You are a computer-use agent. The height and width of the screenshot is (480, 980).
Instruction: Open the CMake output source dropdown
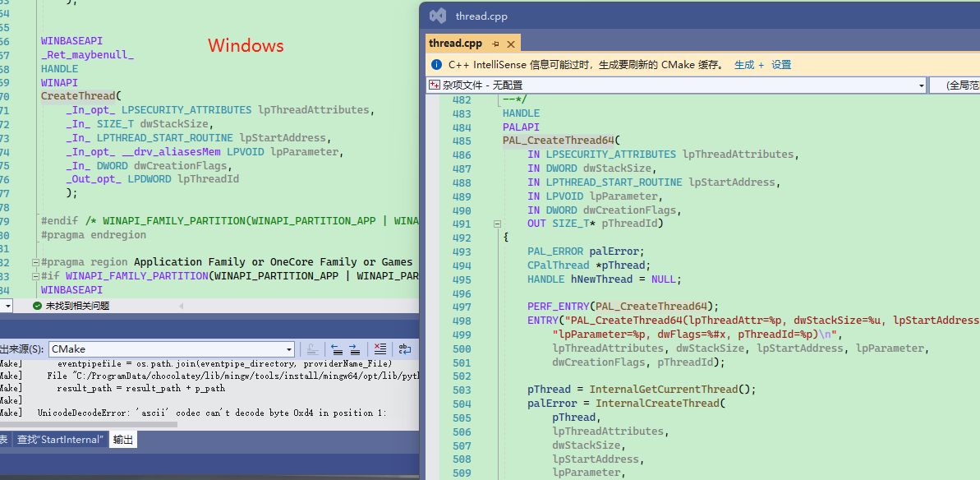tap(288, 349)
